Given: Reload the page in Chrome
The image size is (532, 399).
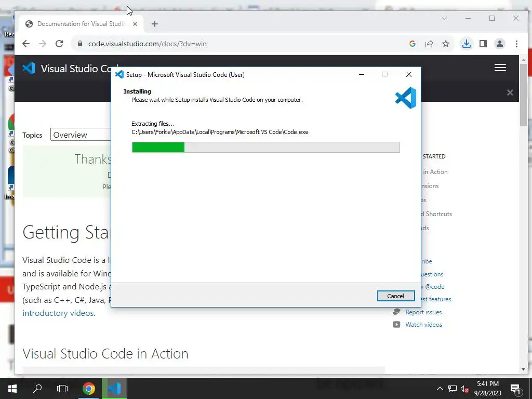Looking at the screenshot, I should coord(59,44).
